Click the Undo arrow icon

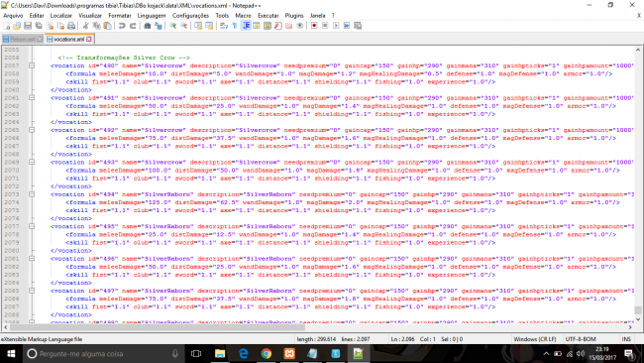click(122, 26)
